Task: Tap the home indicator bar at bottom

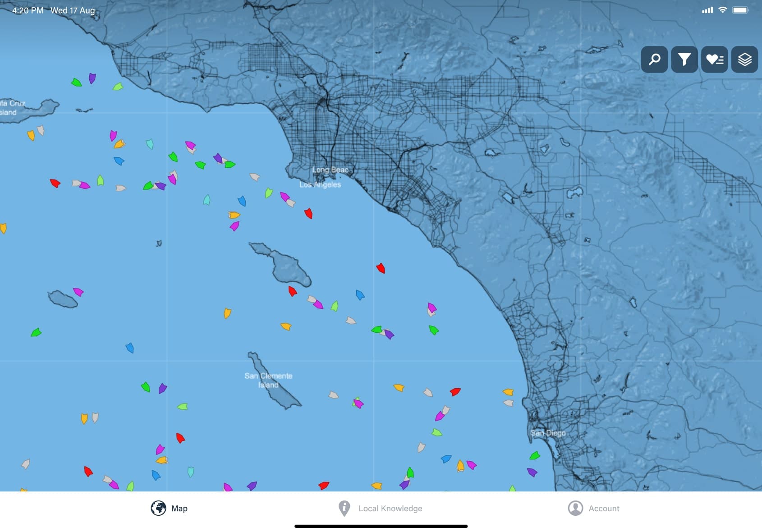Action: (x=381, y=526)
